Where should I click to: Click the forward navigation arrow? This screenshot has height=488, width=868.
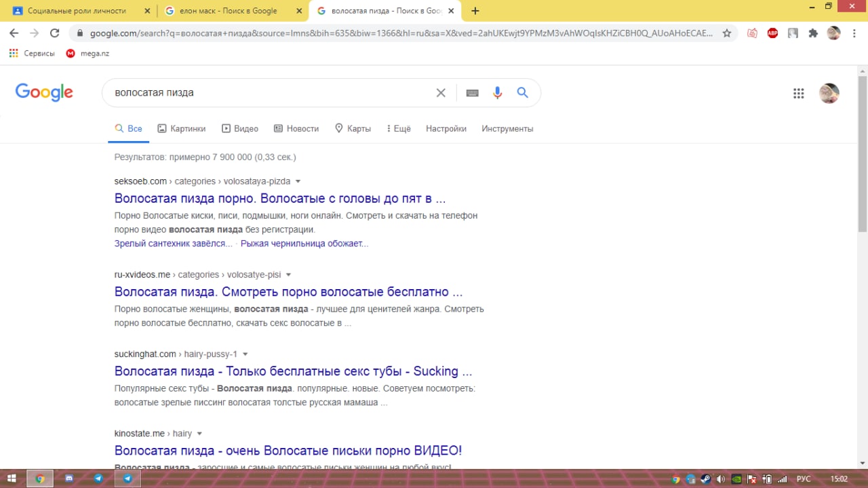coord(35,33)
